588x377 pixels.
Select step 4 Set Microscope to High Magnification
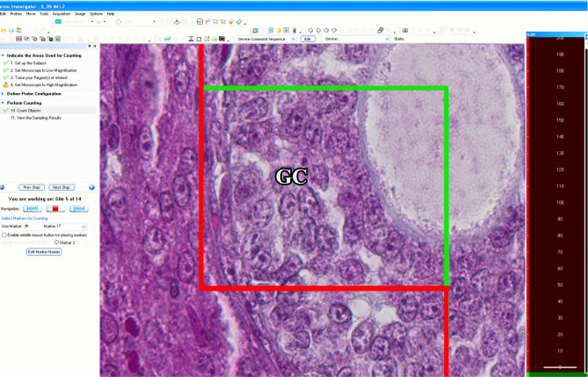[x=44, y=85]
